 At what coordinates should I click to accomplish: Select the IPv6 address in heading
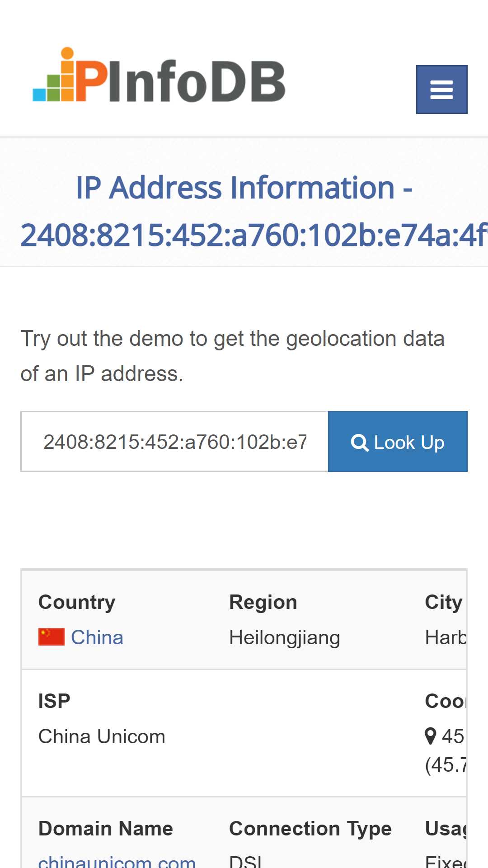point(254,235)
